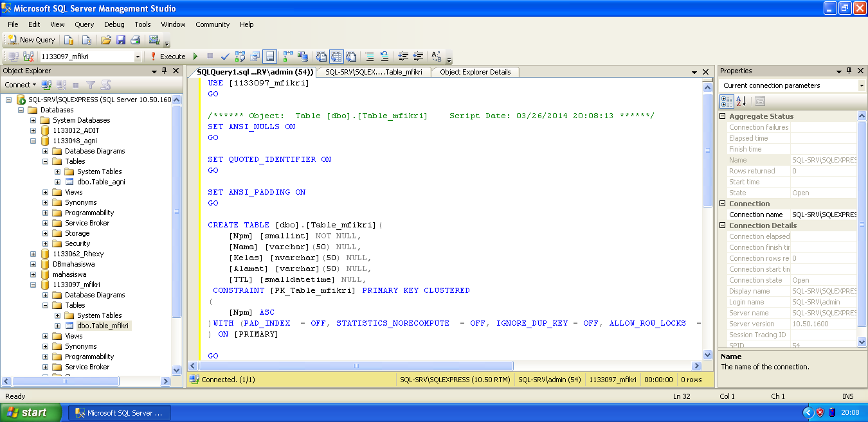Toggle Categorized view in Properties panel

[x=727, y=101]
